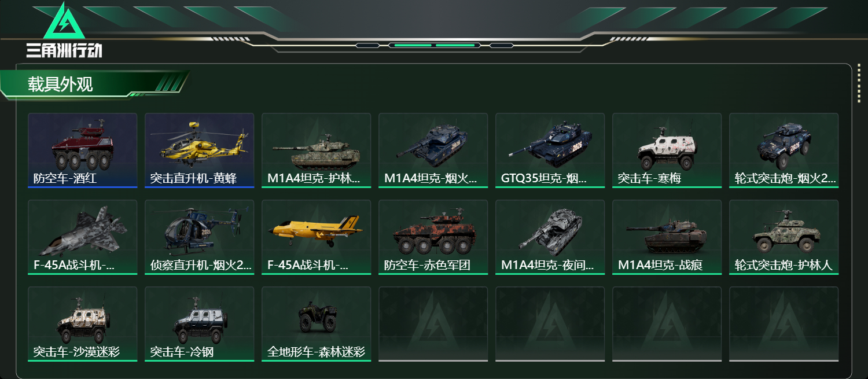
Task: Click the green progress indicator at top center
Action: tap(435, 45)
